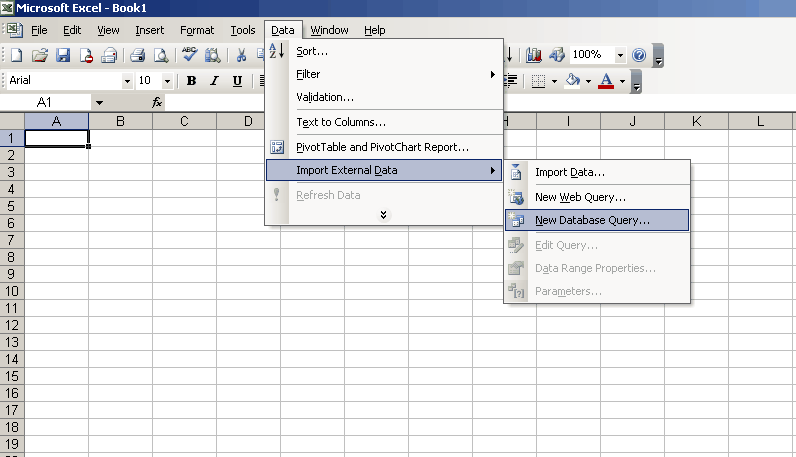This screenshot has height=457, width=796.
Task: Click the Excel workbook icon beside File menu
Action: pyautogui.click(x=14, y=30)
